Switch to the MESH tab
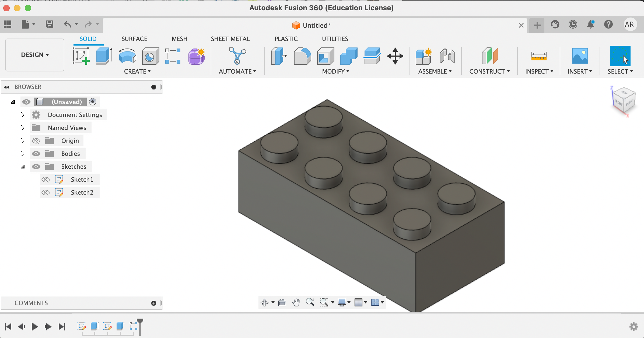 (180, 39)
